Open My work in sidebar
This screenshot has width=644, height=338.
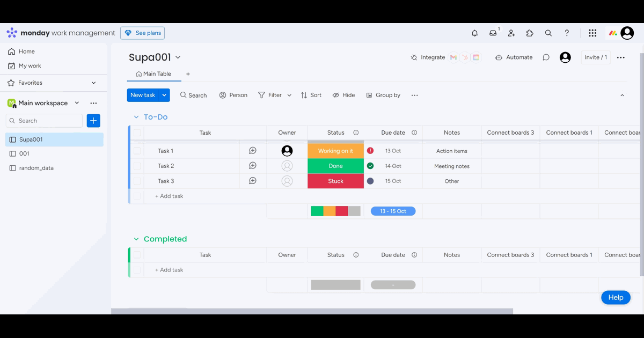click(25, 65)
